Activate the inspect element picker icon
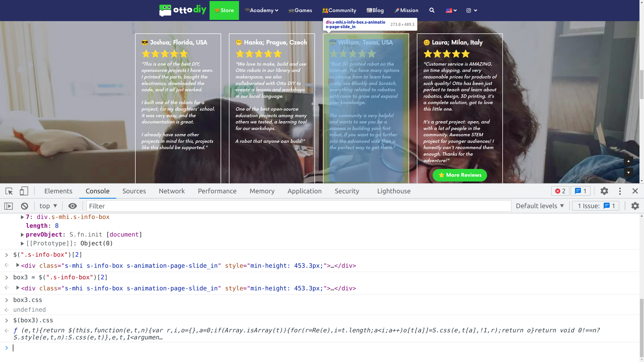This screenshot has width=644, height=362. pos(9,191)
